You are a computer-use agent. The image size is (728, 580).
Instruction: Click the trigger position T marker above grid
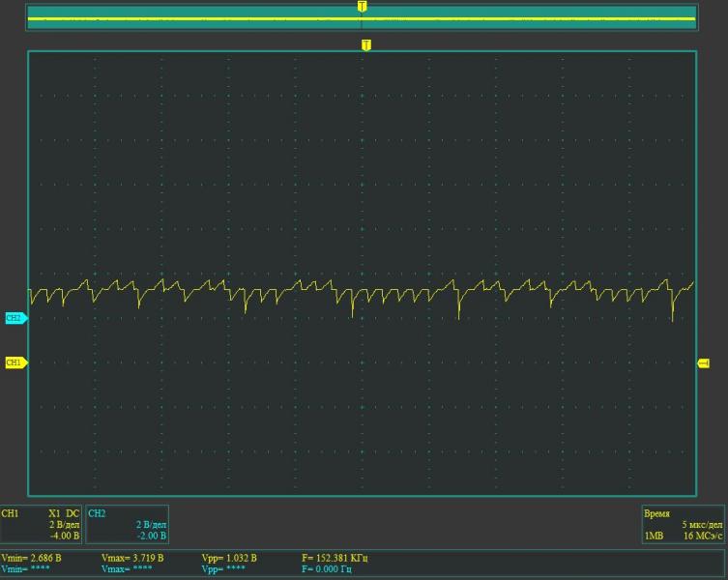point(365,44)
